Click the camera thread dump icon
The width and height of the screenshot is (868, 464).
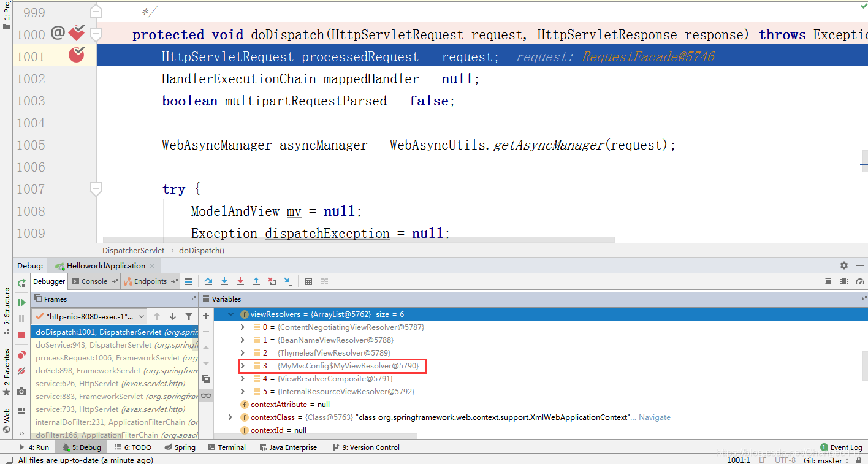click(x=21, y=390)
